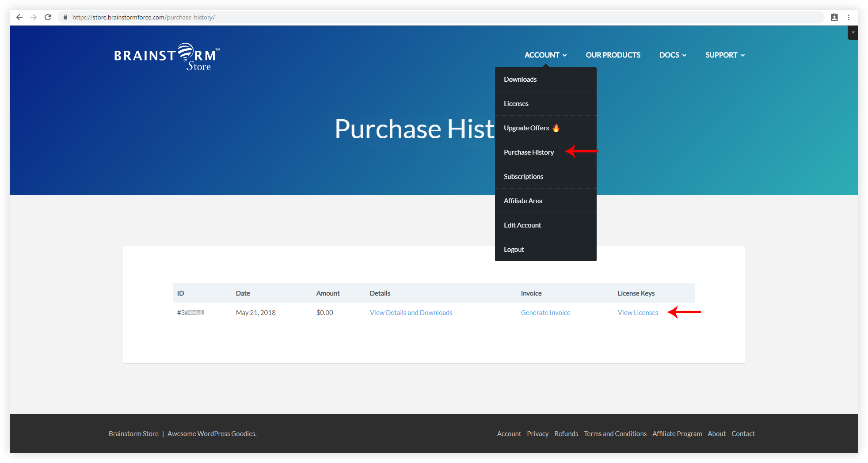Open the browser profile icon
The image size is (868, 463).
click(834, 17)
